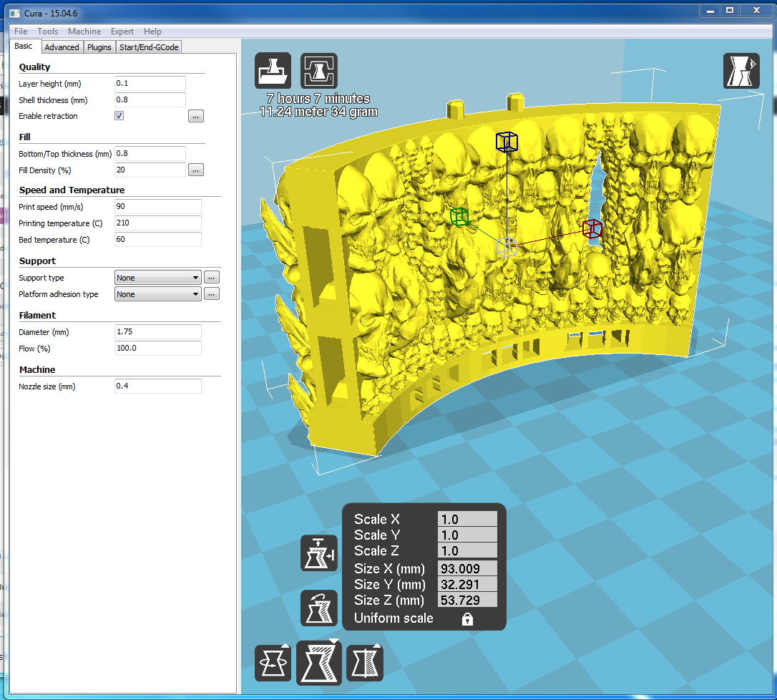
Task: Disable the Enable retraction checkbox
Action: [119, 116]
